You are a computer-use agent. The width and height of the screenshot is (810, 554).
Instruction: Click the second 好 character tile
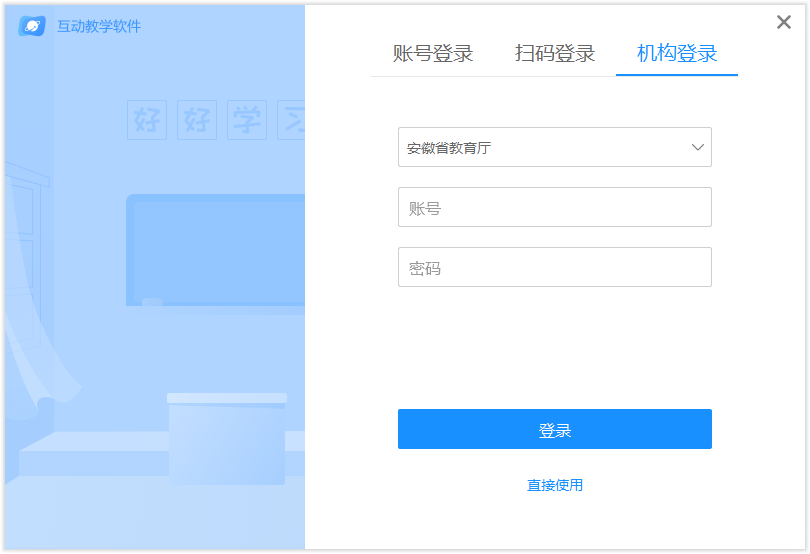point(197,120)
